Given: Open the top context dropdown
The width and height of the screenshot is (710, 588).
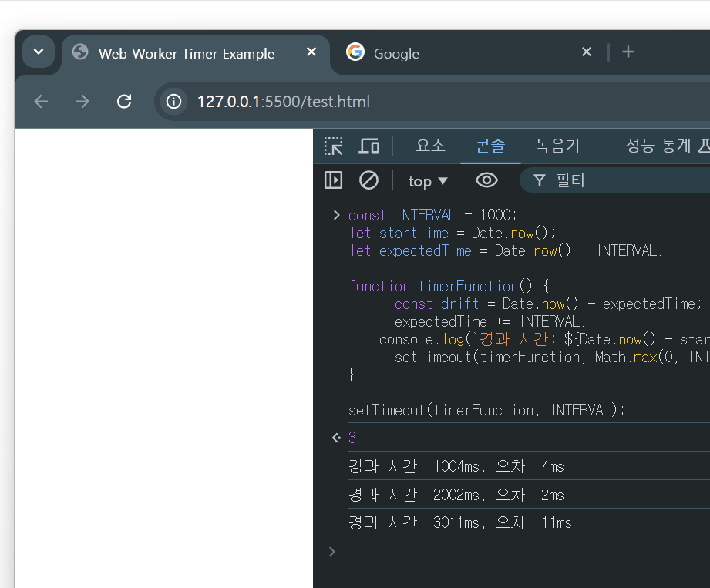Looking at the screenshot, I should point(428,181).
